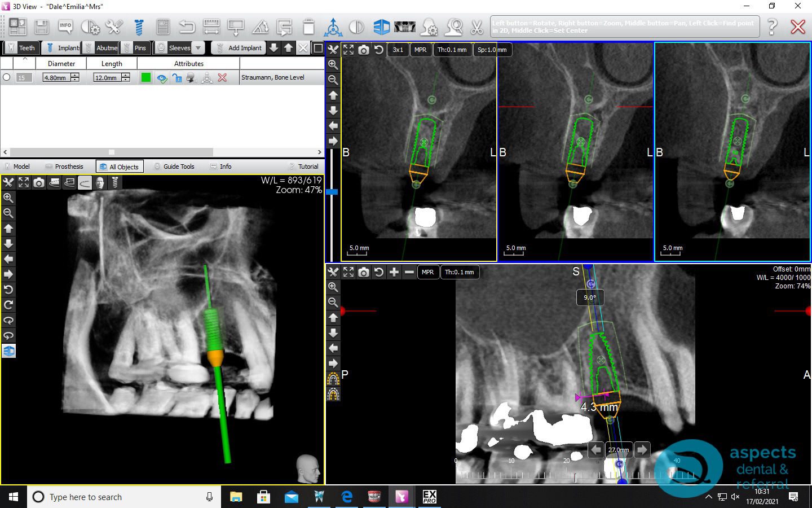Click the upper arch icon in panoramic view sidebar

pyautogui.click(x=333, y=379)
